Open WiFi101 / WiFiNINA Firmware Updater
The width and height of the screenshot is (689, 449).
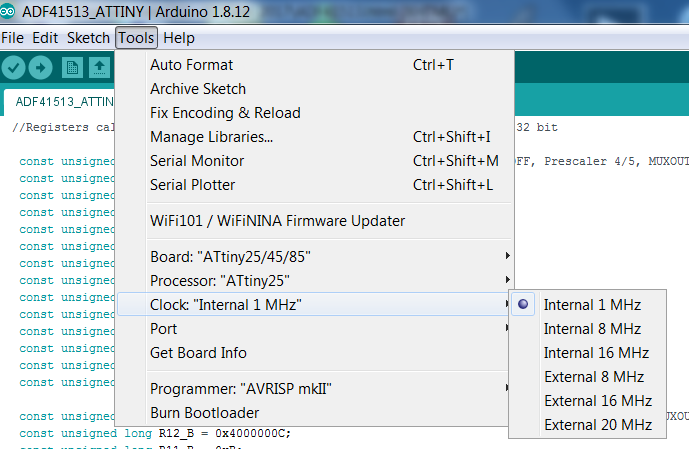[x=314, y=221]
